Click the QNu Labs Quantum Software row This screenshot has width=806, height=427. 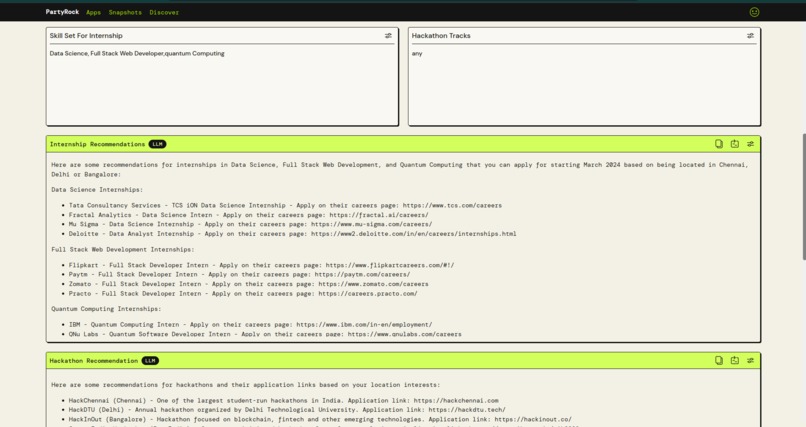pos(265,334)
